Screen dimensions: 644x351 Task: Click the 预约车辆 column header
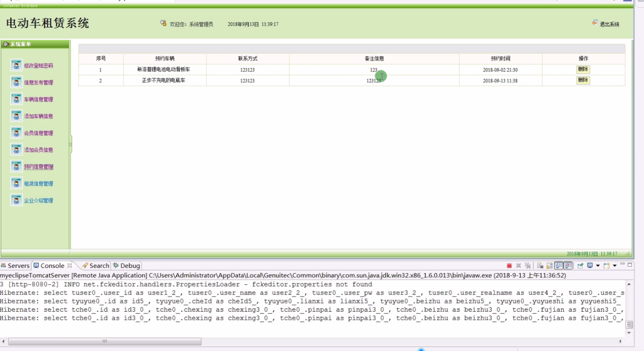165,59
